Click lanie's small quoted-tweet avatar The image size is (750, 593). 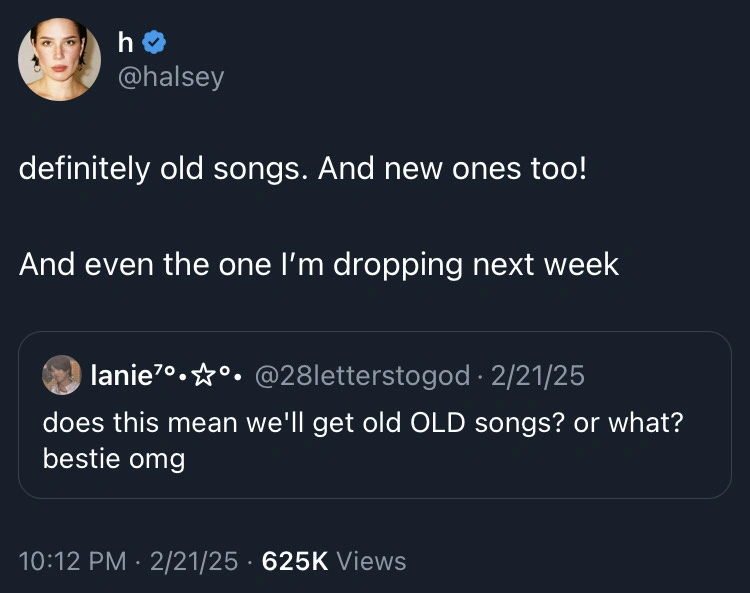[61, 375]
